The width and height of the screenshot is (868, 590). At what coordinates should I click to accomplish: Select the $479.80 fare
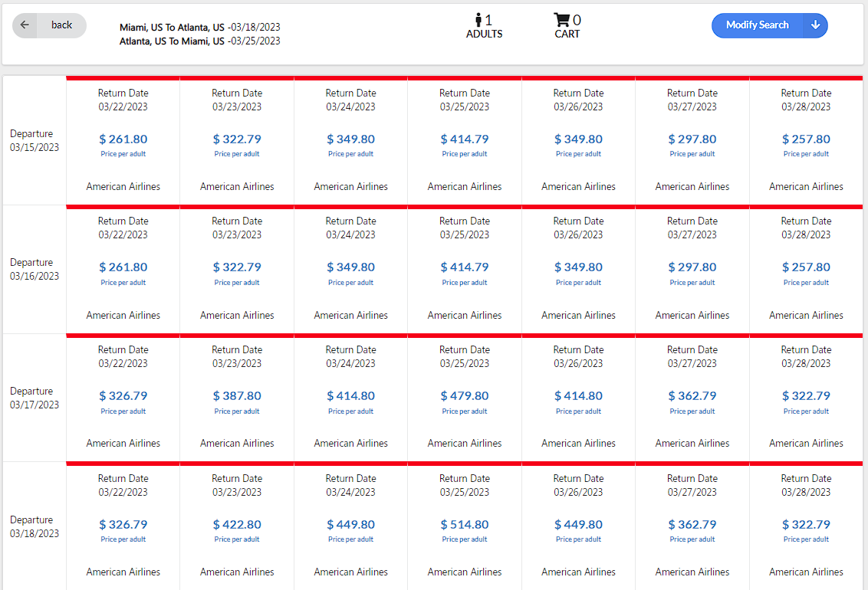[x=465, y=396]
